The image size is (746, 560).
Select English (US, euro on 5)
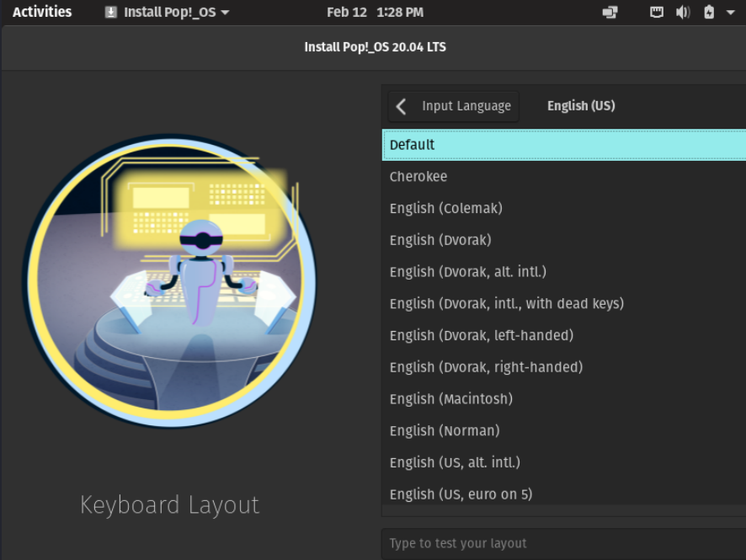[x=564, y=493]
